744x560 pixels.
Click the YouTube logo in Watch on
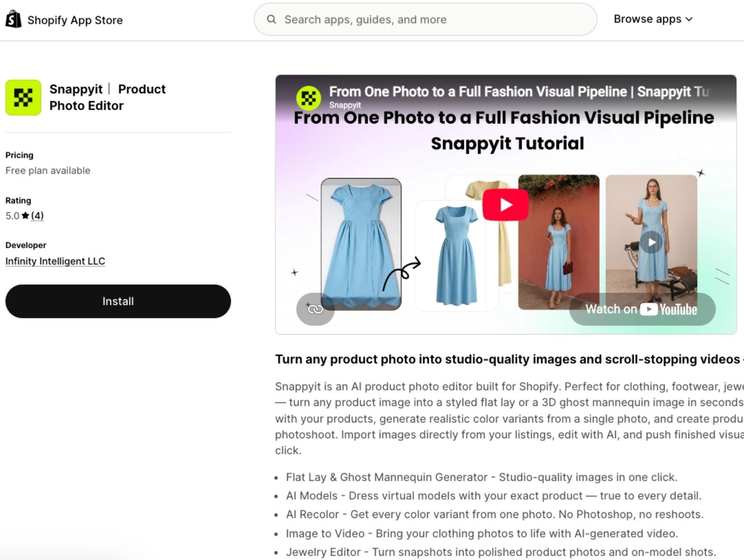669,309
